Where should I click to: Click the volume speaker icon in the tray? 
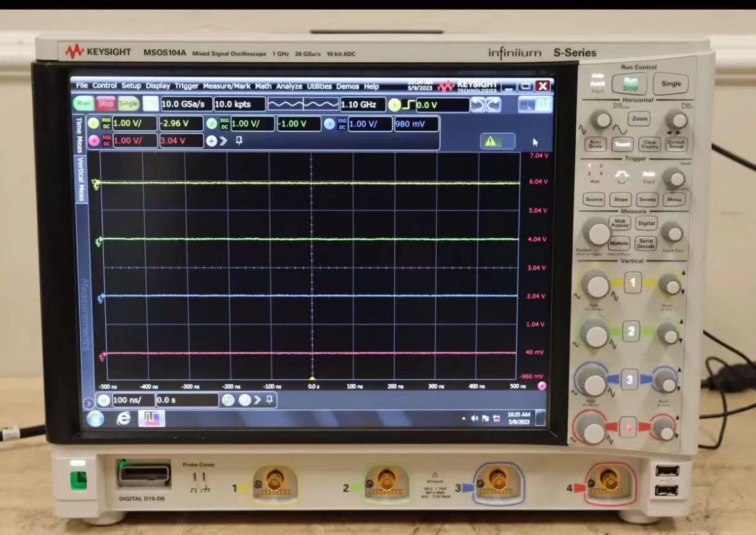pos(475,418)
